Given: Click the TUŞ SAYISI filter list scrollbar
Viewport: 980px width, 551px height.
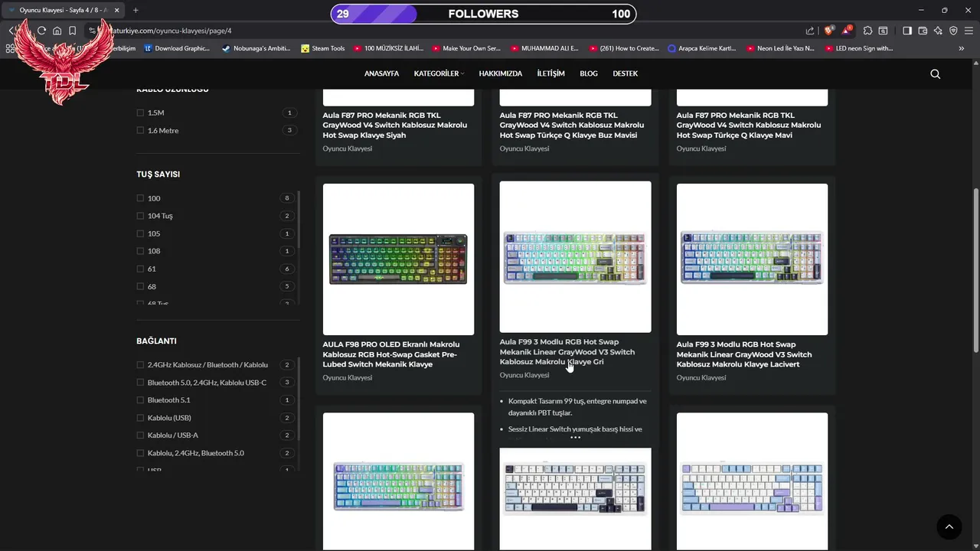Looking at the screenshot, I should tap(299, 218).
